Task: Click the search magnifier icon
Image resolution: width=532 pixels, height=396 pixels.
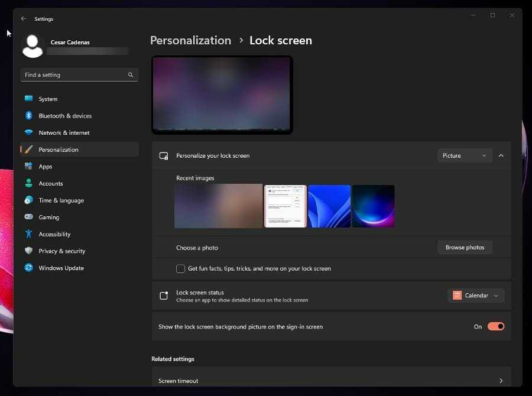Action: pos(130,74)
